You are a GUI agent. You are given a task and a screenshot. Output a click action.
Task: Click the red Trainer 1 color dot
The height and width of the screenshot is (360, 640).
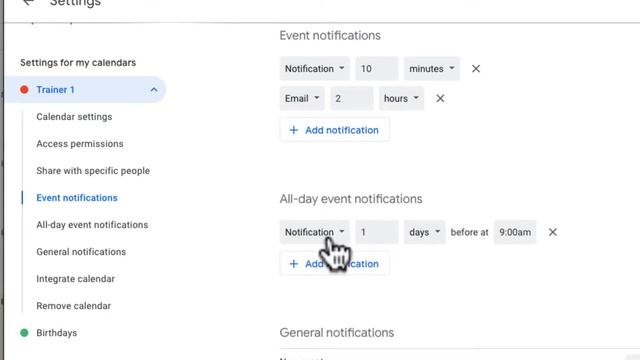(x=24, y=89)
